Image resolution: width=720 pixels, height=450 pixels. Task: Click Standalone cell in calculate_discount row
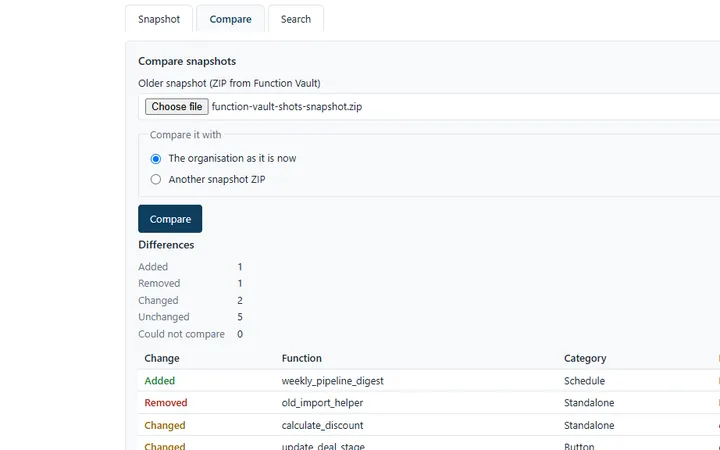(589, 425)
